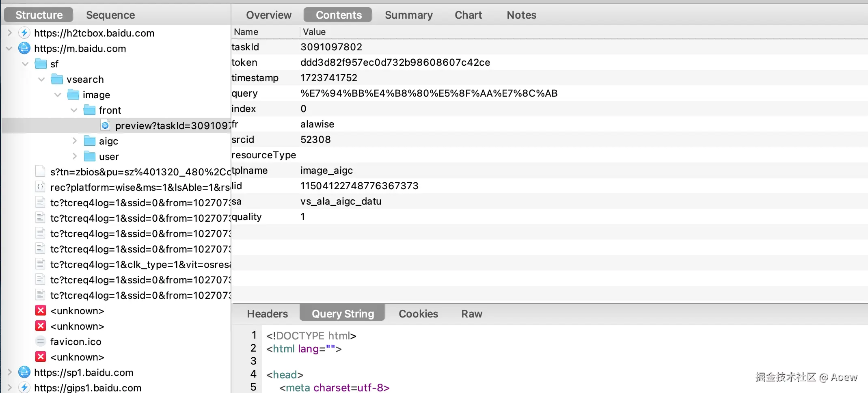Open the Contents tab
Image resolution: width=868 pixels, height=393 pixels.
(x=339, y=15)
